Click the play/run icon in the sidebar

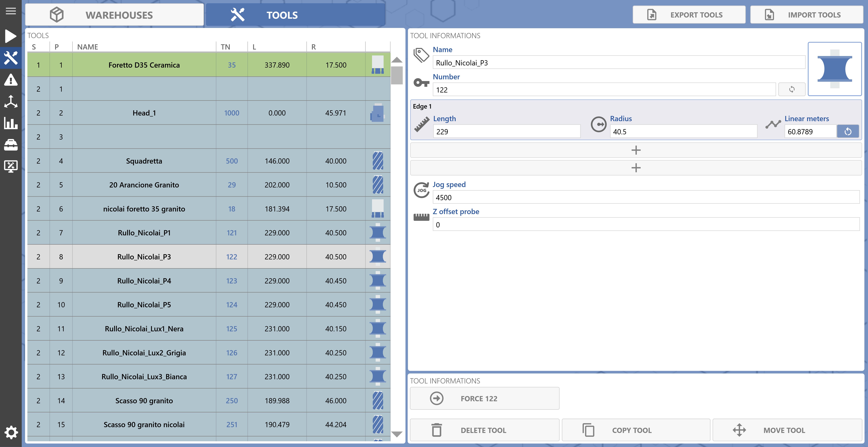click(11, 36)
